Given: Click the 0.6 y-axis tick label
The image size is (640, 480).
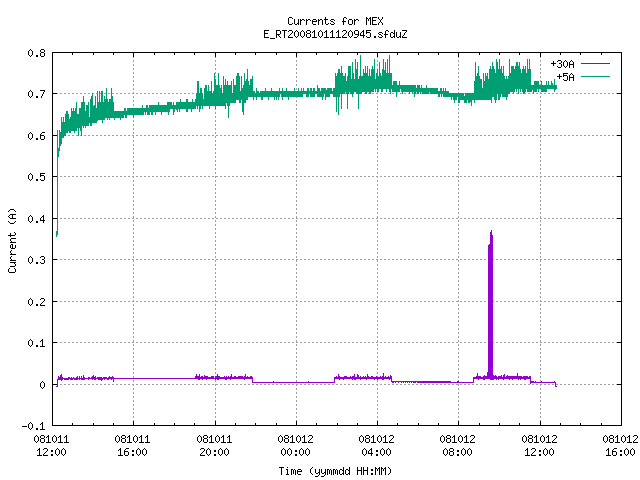Looking at the screenshot, I should coord(37,136).
